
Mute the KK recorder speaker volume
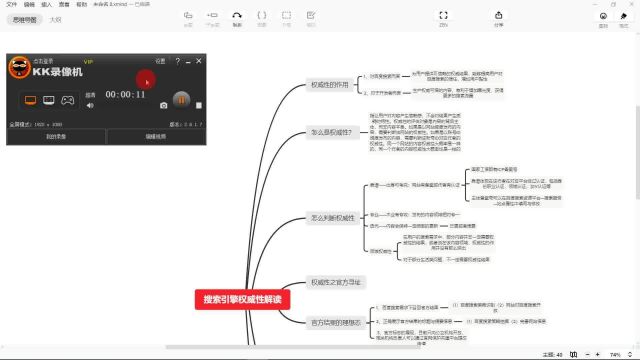90,105
